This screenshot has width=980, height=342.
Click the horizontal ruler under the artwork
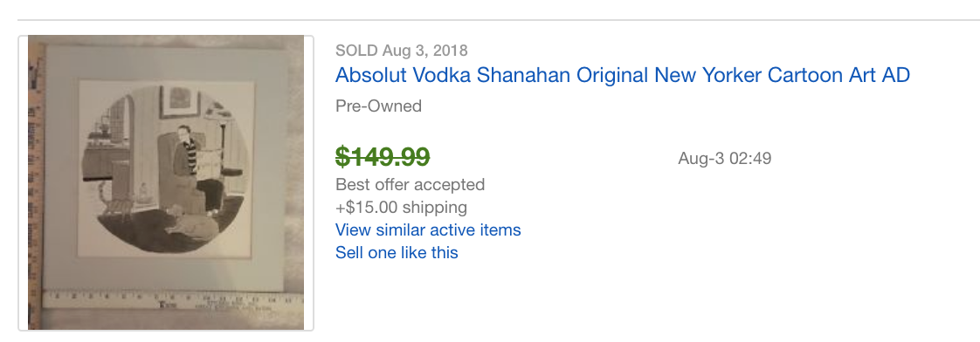tap(172, 301)
